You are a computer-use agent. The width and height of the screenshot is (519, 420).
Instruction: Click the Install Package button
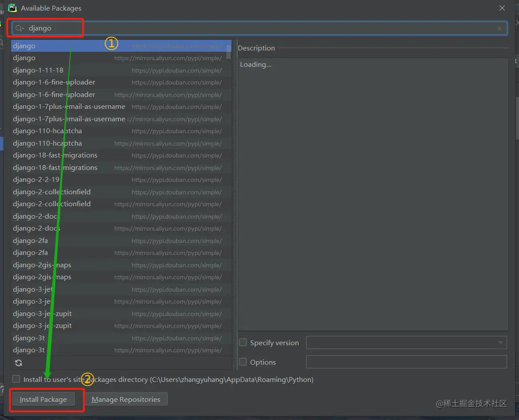point(43,400)
